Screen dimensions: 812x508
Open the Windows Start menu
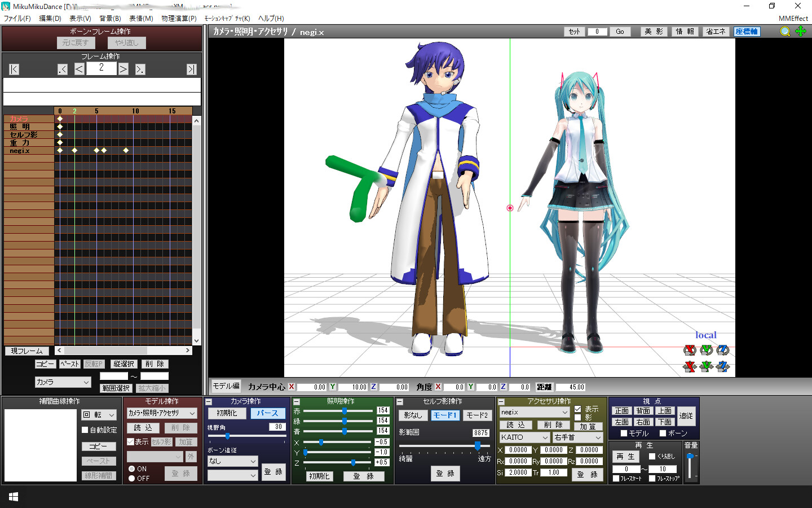14,497
